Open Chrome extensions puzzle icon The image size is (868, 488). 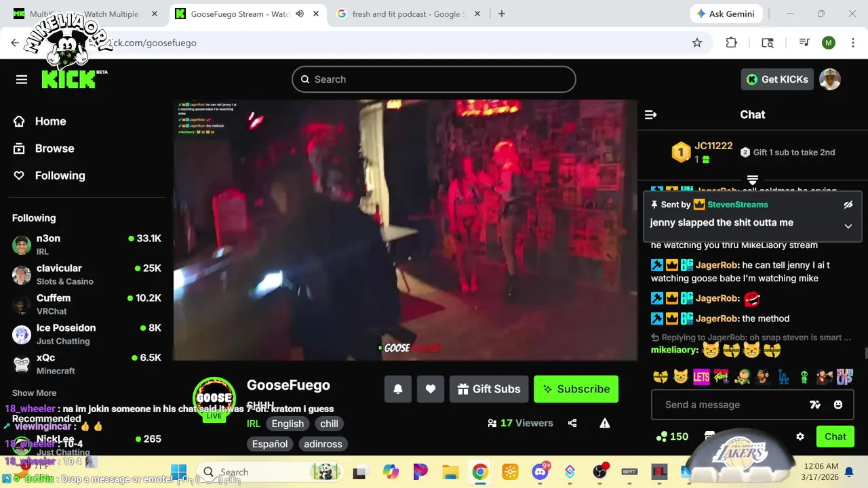[731, 43]
